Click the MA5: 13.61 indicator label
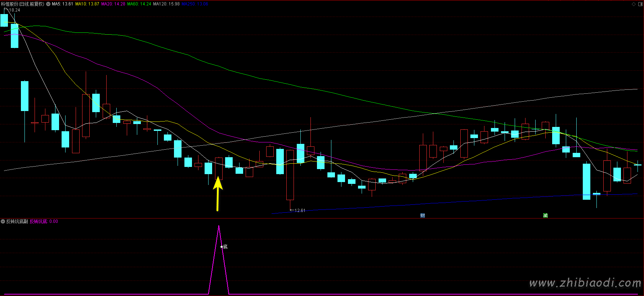This screenshot has width=644, height=296. point(62,4)
